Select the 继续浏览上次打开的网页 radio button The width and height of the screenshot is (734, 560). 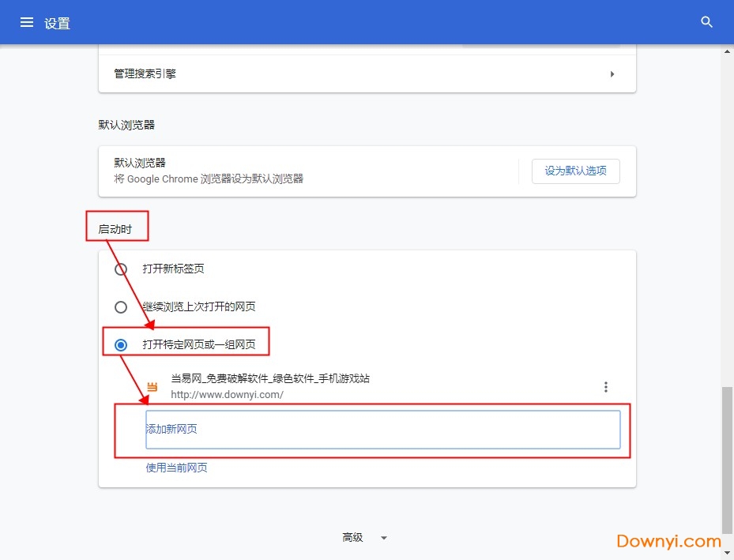coord(121,307)
